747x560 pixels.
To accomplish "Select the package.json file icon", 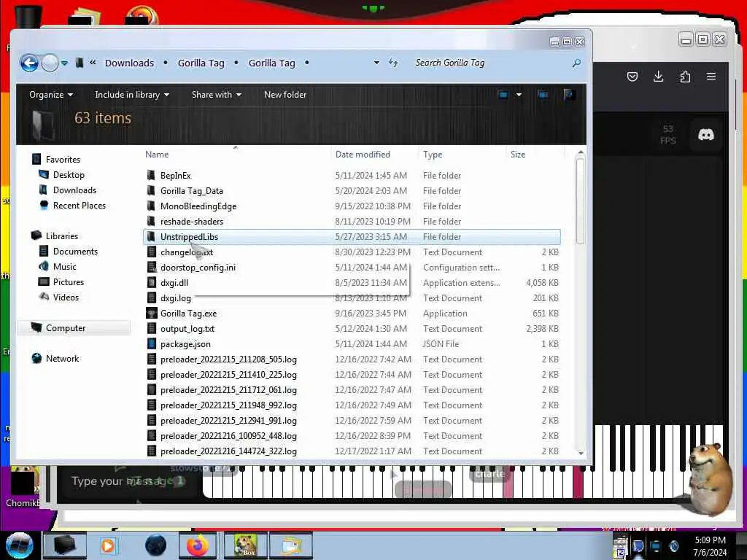I will (152, 344).
